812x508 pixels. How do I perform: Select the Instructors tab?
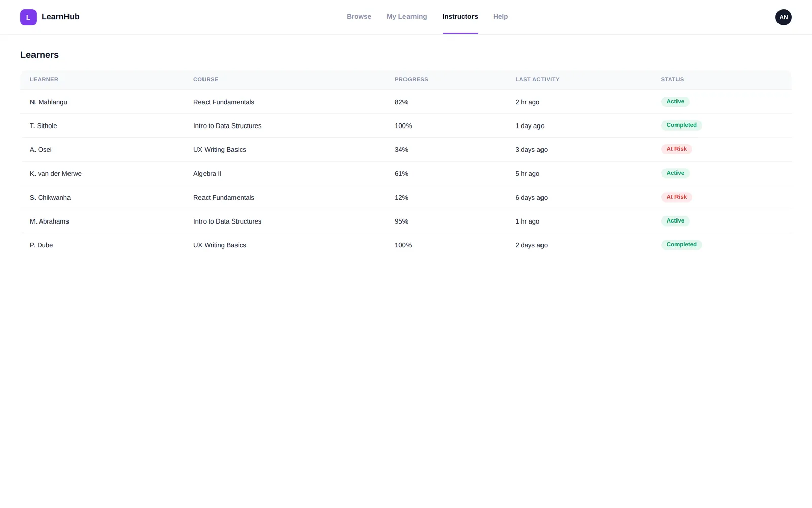(x=460, y=17)
